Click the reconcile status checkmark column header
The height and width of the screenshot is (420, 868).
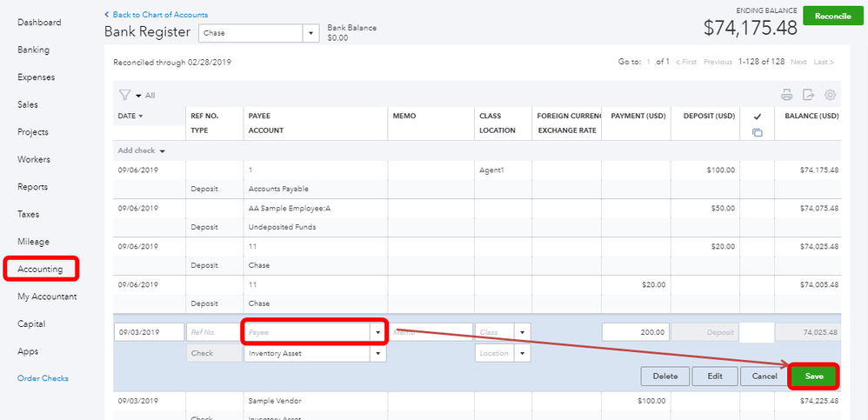coord(757,117)
